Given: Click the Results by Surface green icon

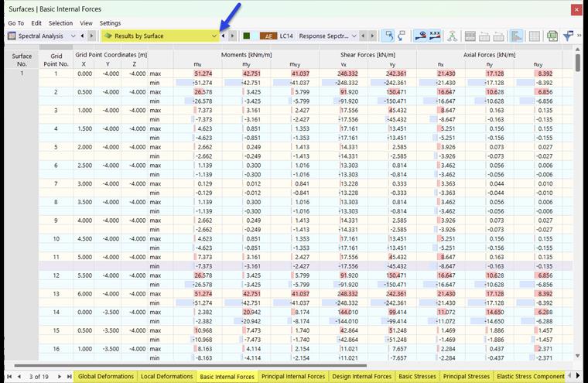Looking at the screenshot, I should tap(108, 36).
